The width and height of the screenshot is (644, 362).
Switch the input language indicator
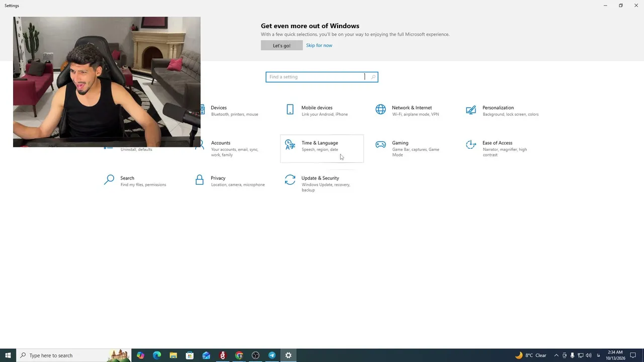point(598,355)
